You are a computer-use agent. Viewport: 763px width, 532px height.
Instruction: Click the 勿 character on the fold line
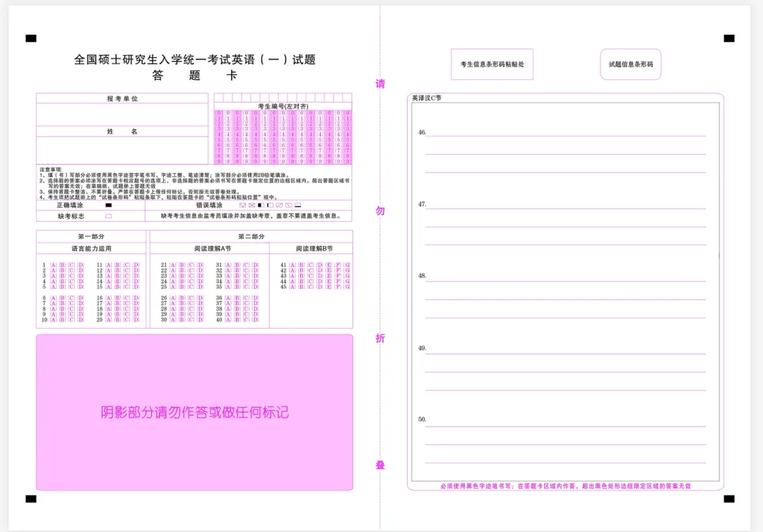coord(380,211)
